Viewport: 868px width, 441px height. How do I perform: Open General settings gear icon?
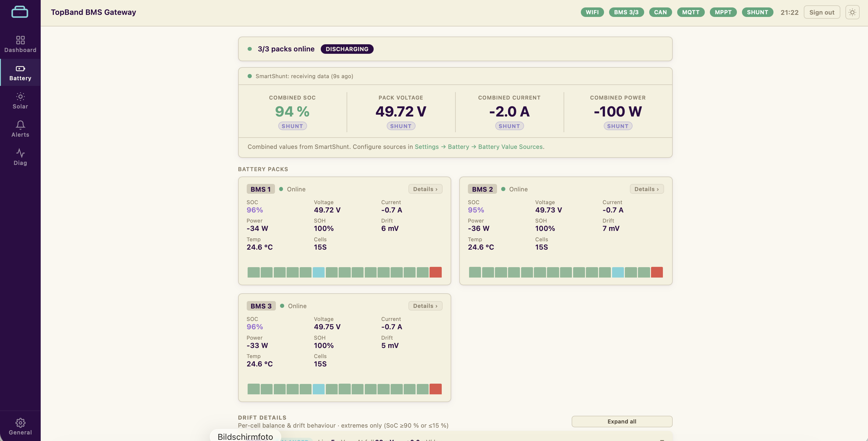pos(20,423)
